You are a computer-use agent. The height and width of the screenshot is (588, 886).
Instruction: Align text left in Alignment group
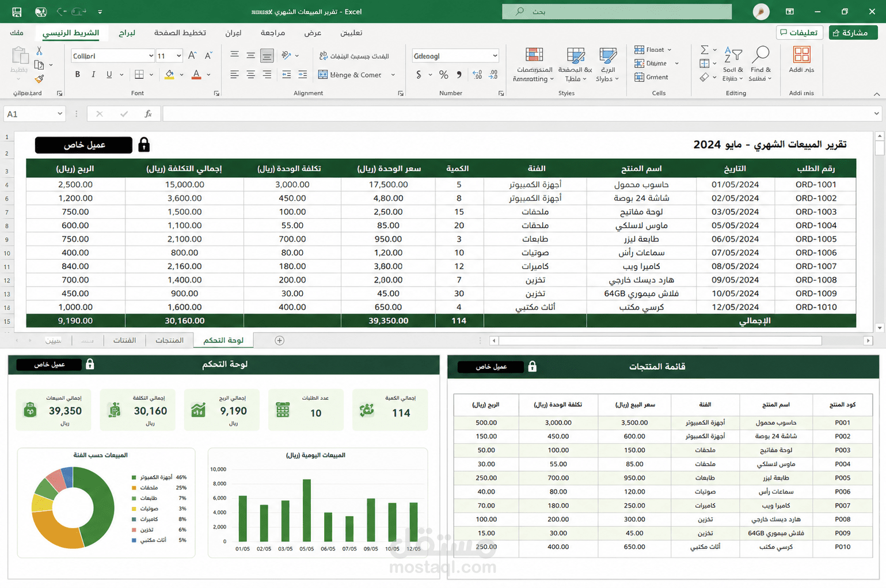point(234,74)
